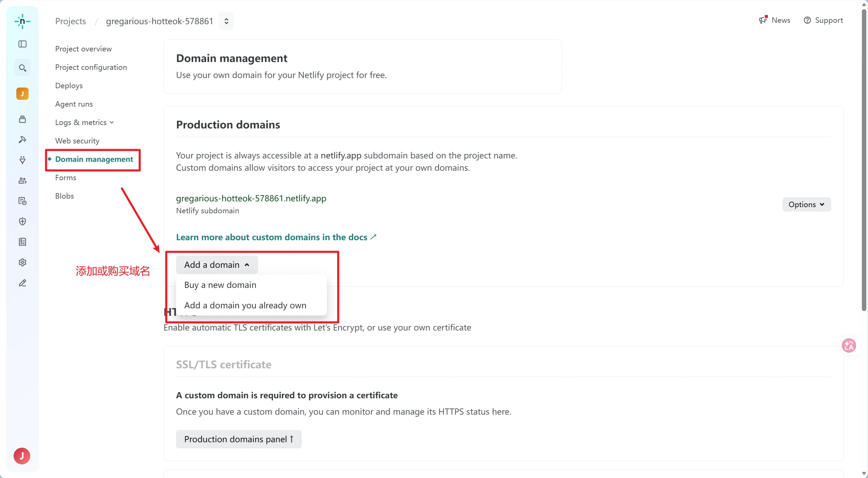
Task: Open the billing receipt icon in sidebar
Action: point(22,242)
